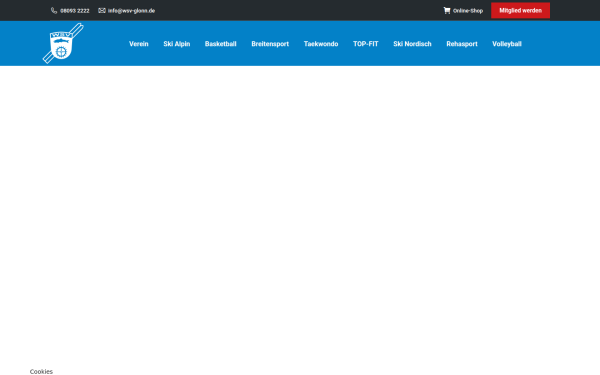Click the Mitglied werden button
600x375 pixels.
[520, 11]
